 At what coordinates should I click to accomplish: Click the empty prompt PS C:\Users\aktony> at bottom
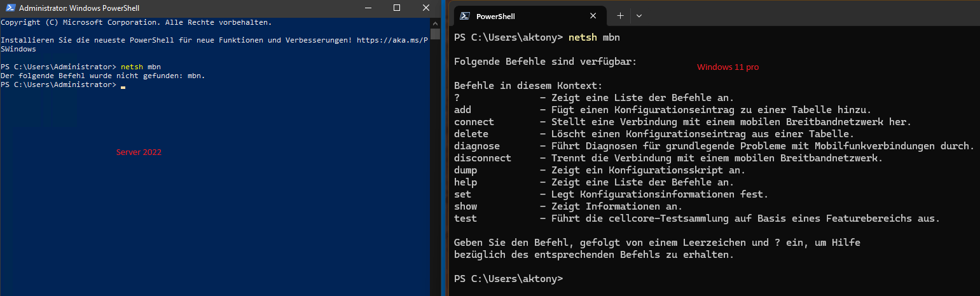(x=508, y=279)
